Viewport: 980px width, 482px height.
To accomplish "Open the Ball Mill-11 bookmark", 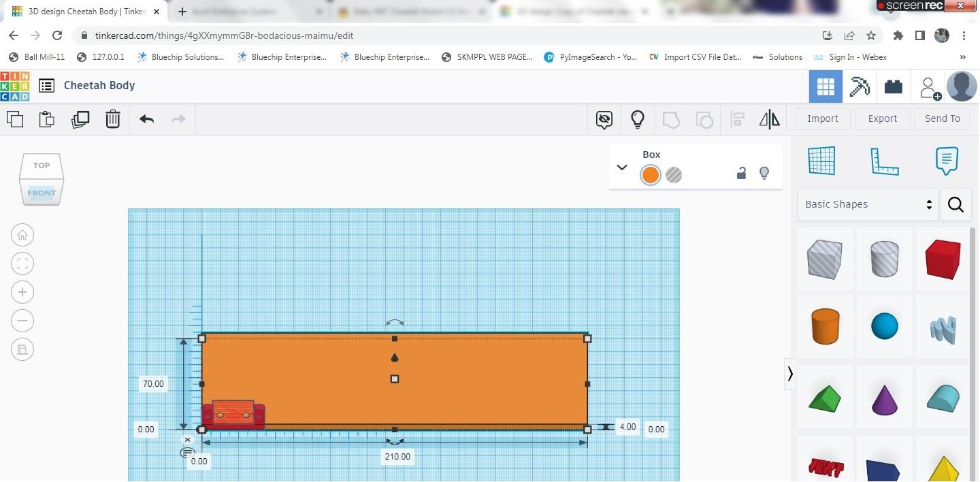I will [x=37, y=57].
